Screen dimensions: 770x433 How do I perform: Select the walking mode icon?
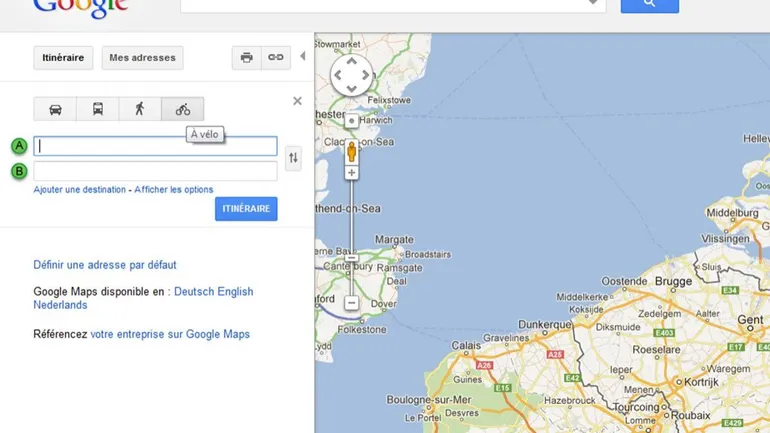(x=140, y=109)
